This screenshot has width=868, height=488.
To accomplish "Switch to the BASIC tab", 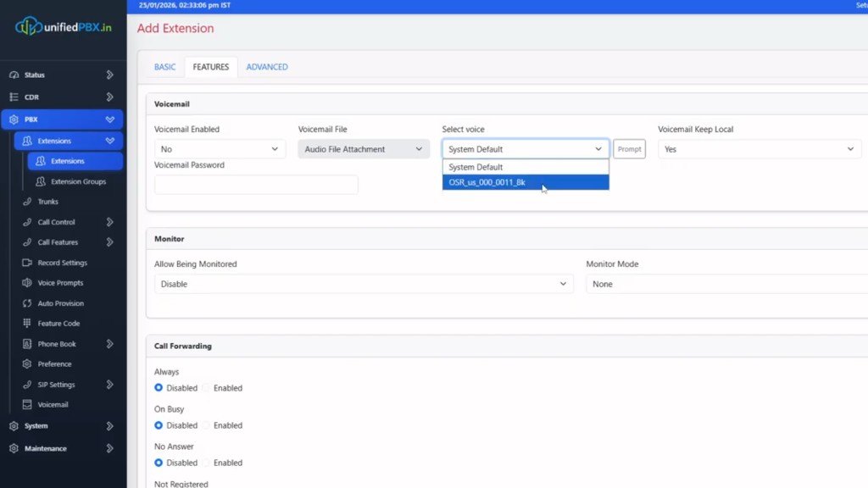I will 165,67.
